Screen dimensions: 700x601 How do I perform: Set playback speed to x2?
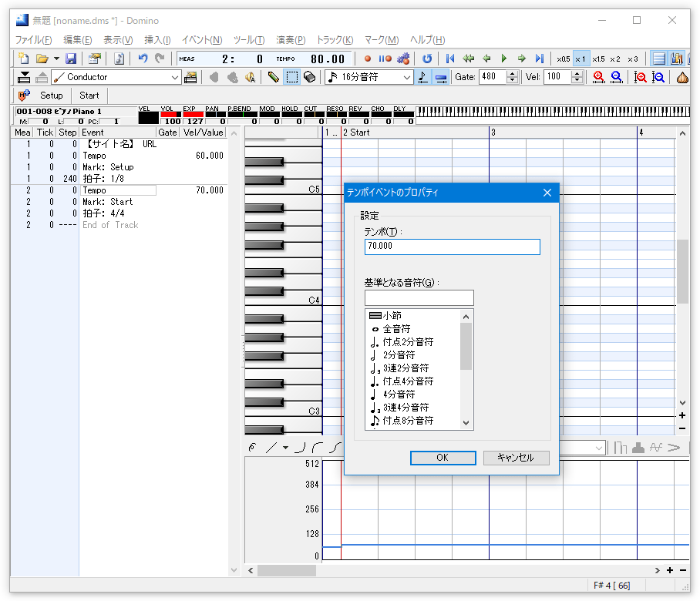(x=615, y=59)
